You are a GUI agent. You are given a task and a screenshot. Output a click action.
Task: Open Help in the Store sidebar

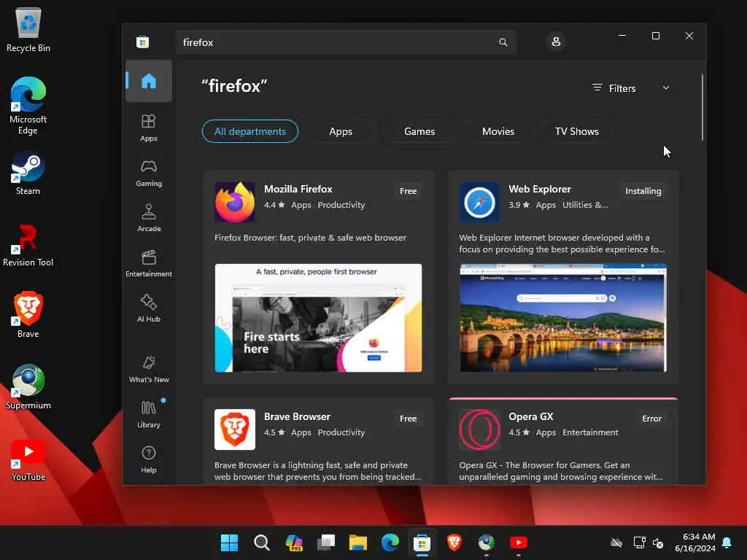pos(149,459)
